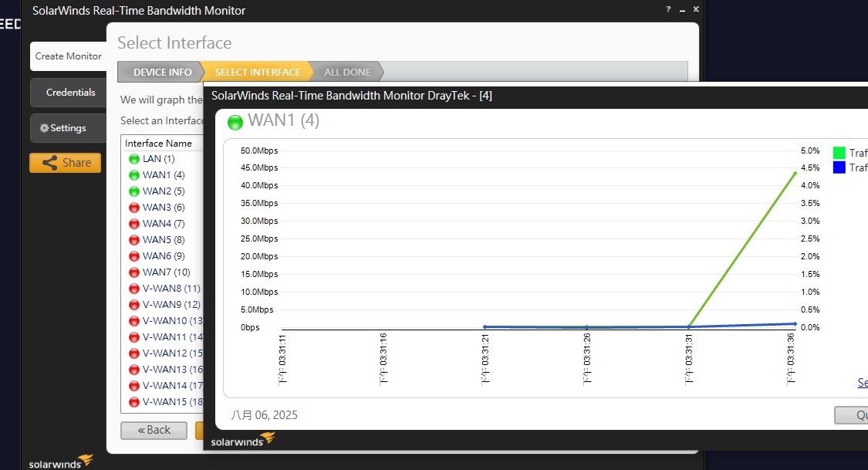The width and height of the screenshot is (868, 470).
Task: Click the red status icon beside WAN3 (6)
Action: [x=134, y=208]
